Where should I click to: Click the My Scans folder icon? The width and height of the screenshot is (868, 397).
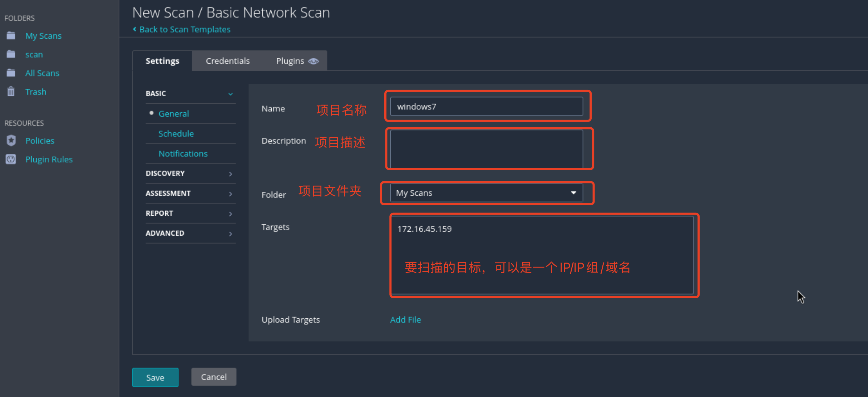tap(11, 36)
